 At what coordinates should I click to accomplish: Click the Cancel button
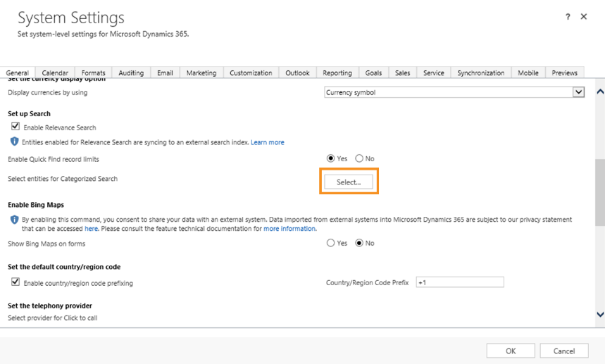click(563, 351)
